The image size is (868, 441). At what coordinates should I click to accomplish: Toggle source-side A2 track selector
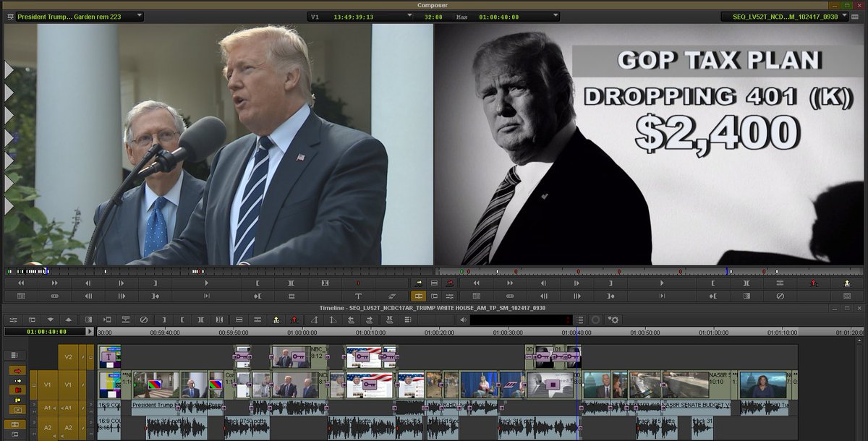(48, 428)
